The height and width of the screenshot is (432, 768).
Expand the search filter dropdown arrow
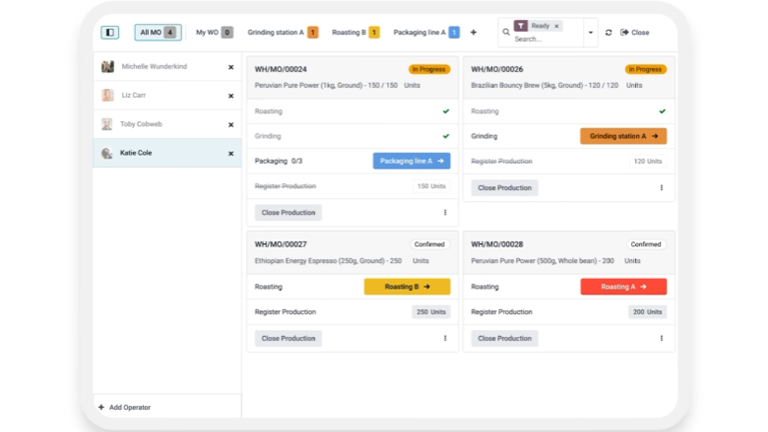click(590, 32)
